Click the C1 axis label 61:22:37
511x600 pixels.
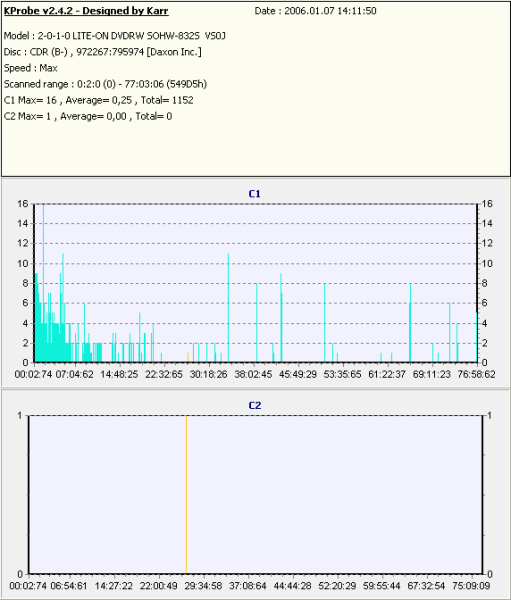pos(387,374)
